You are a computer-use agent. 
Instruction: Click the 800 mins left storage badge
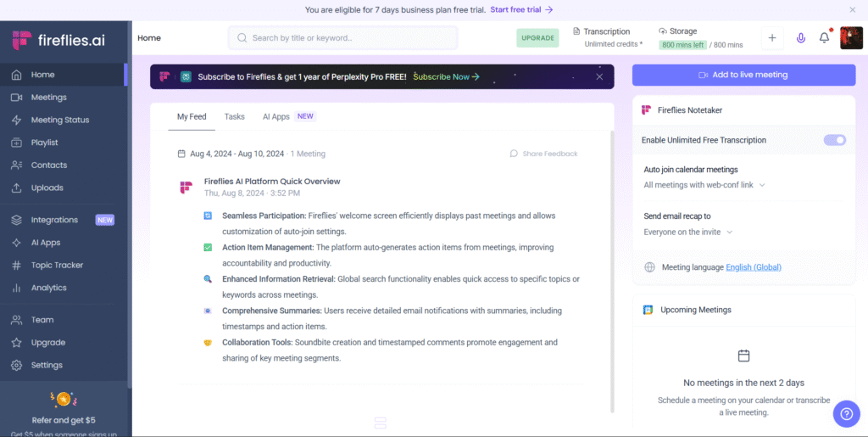pyautogui.click(x=682, y=45)
